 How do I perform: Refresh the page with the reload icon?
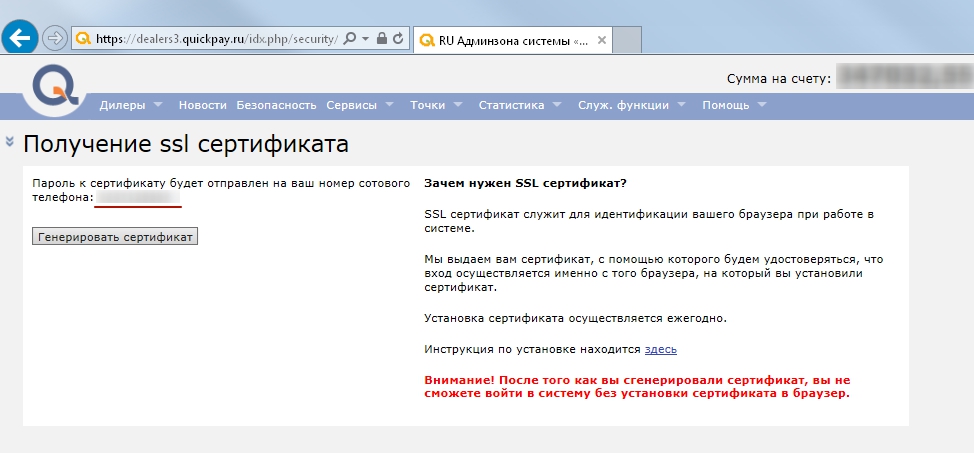point(398,39)
